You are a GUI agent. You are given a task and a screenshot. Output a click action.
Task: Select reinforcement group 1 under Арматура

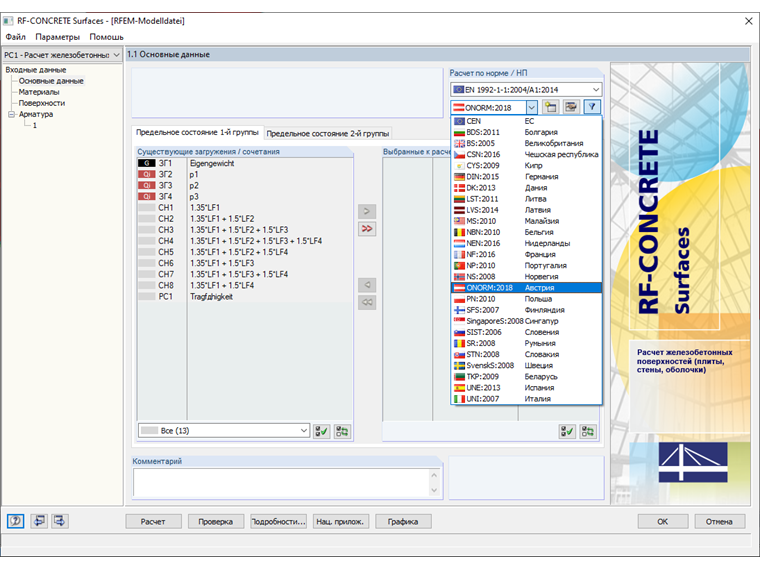tap(34, 126)
